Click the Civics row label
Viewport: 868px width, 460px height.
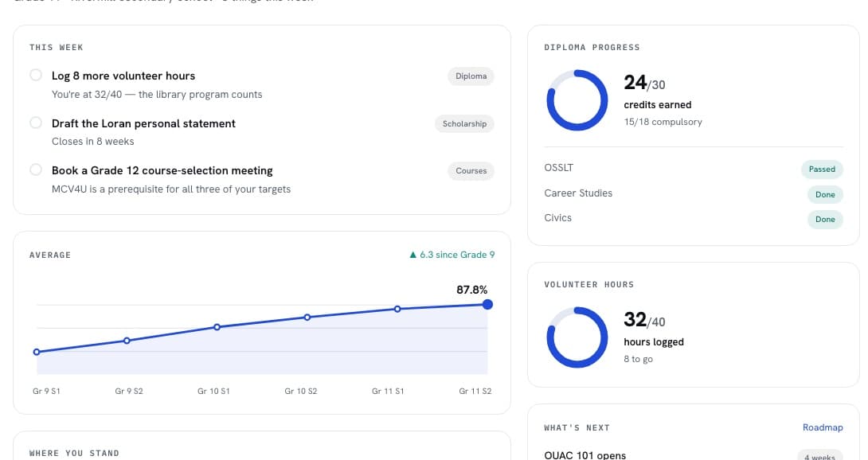[557, 217]
